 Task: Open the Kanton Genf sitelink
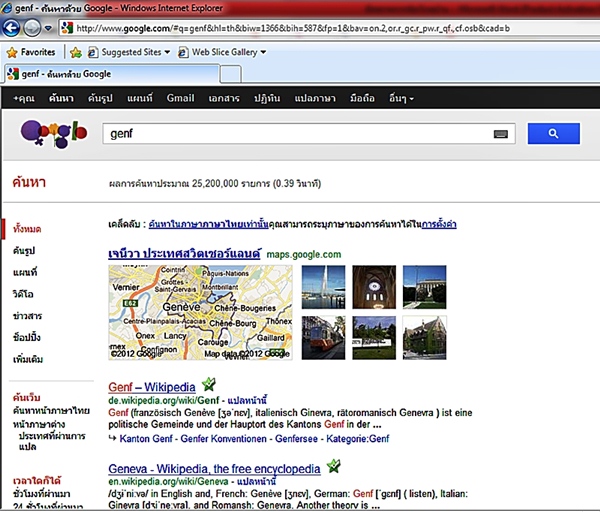point(146,439)
